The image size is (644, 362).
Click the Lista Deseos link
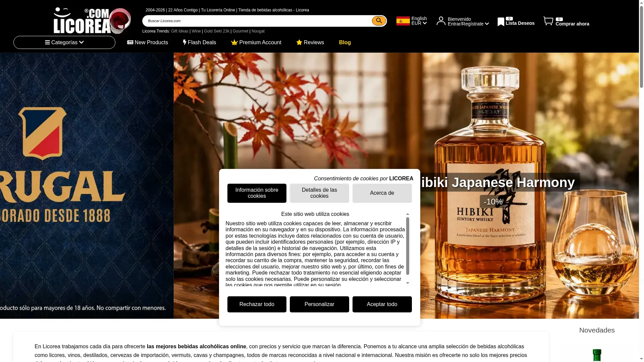[520, 23]
